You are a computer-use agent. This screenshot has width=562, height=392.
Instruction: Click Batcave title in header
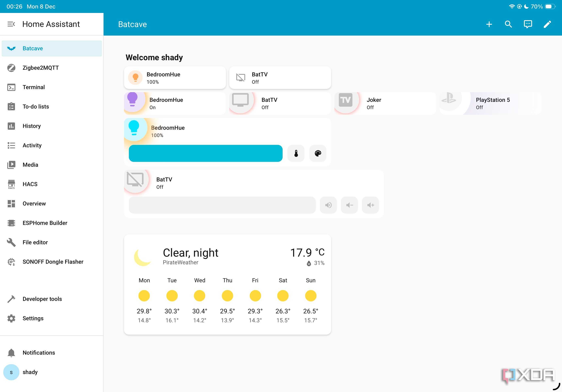pyautogui.click(x=133, y=24)
